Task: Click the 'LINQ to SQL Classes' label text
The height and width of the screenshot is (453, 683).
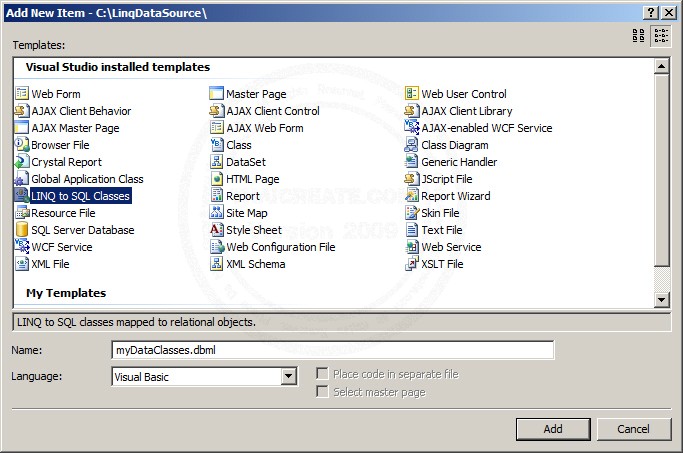Action: pos(81,196)
